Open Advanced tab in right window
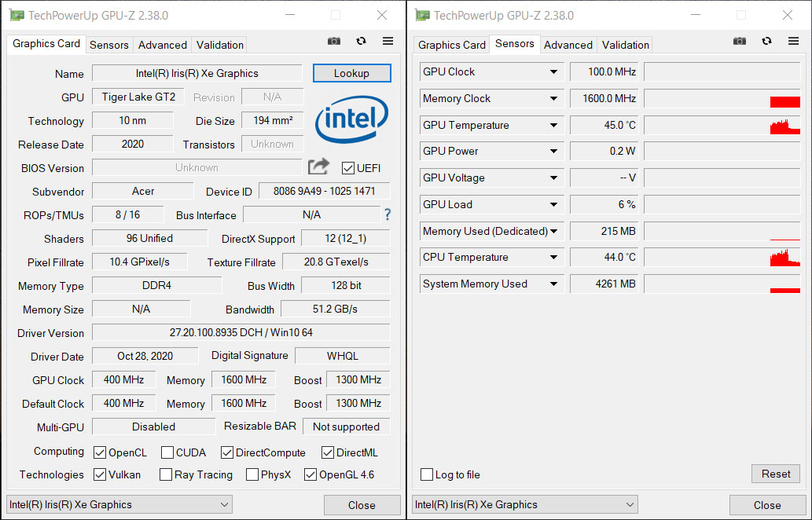812x520 pixels. point(568,45)
